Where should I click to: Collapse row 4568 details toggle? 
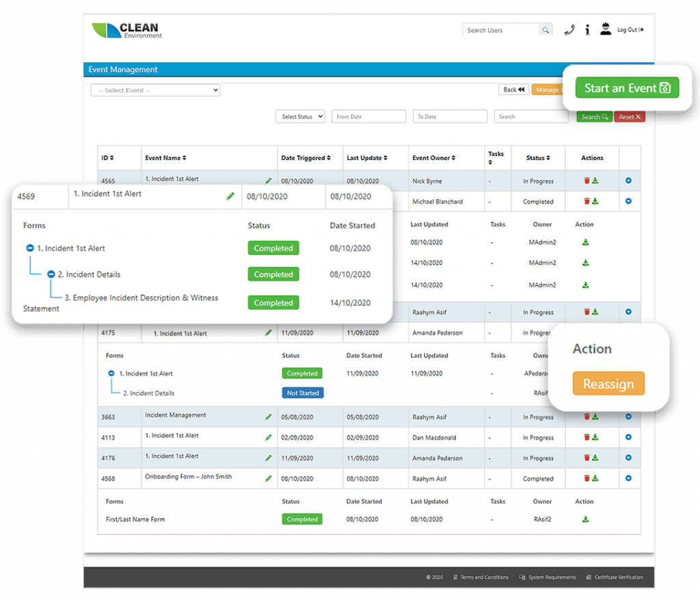point(628,478)
